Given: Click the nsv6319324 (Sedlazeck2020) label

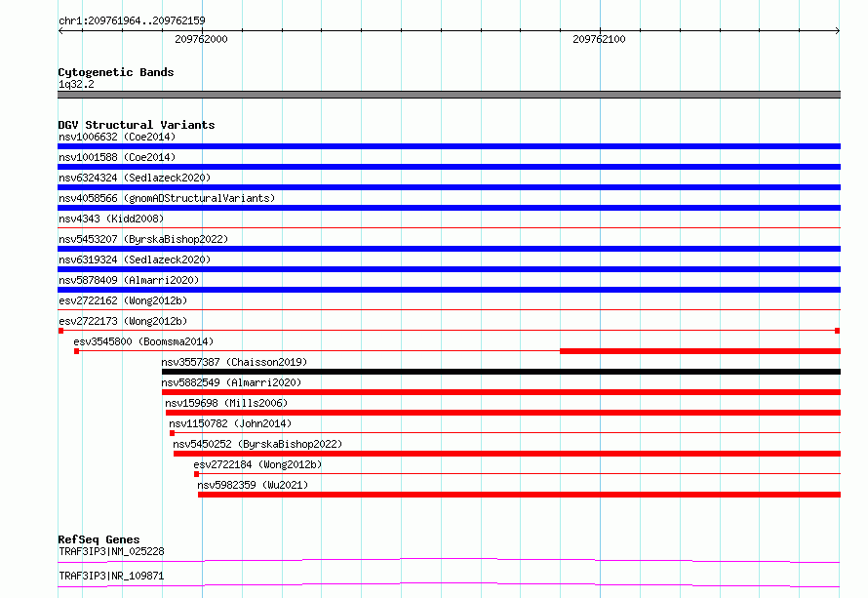Looking at the screenshot, I should pyautogui.click(x=135, y=259).
